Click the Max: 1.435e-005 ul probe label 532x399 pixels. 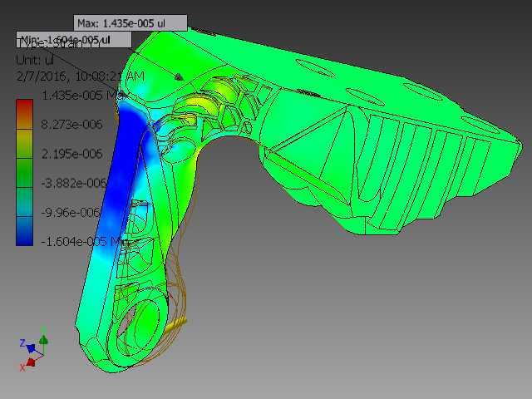click(131, 23)
